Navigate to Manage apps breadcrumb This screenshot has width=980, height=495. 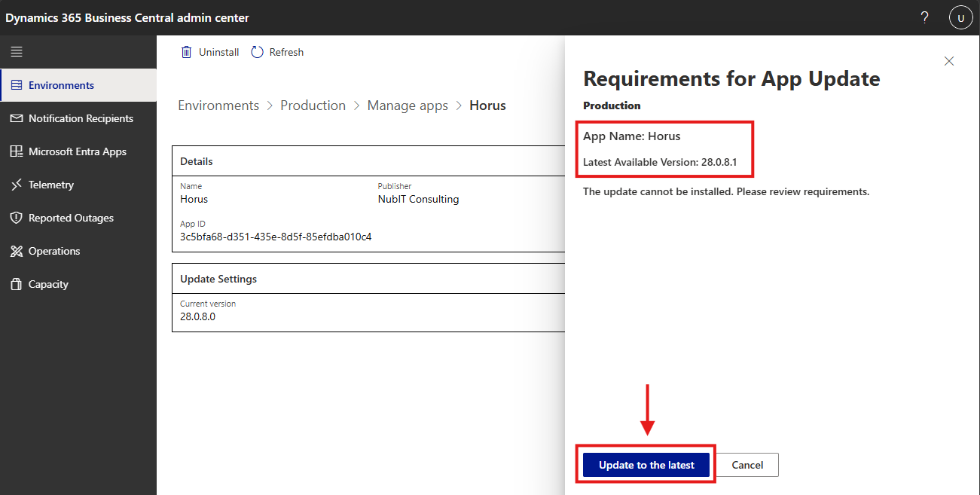408,105
